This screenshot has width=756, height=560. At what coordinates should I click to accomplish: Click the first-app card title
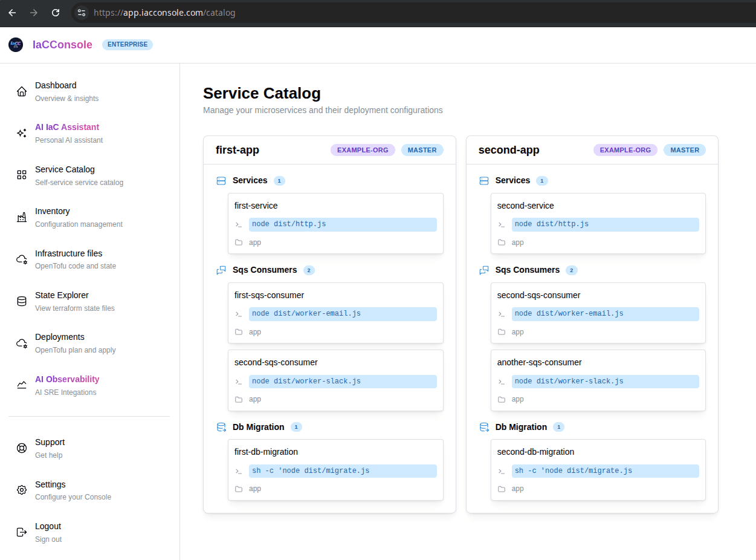pos(237,150)
